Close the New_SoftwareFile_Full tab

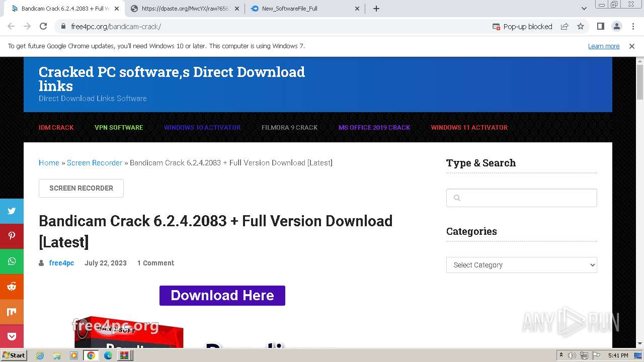(x=357, y=9)
